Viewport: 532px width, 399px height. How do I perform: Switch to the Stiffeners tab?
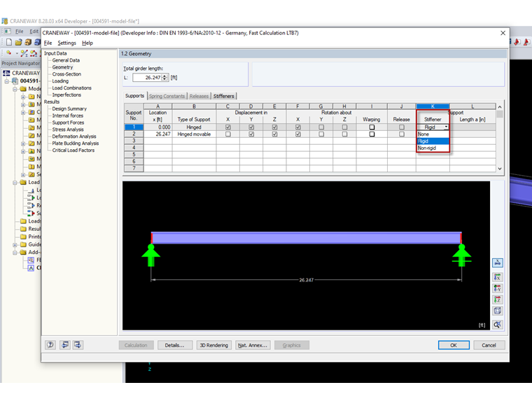[224, 97]
